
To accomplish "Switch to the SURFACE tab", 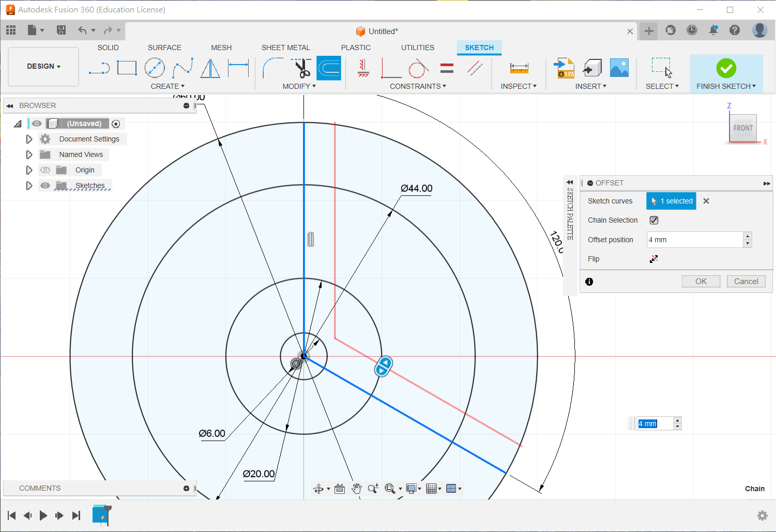I will pyautogui.click(x=164, y=48).
